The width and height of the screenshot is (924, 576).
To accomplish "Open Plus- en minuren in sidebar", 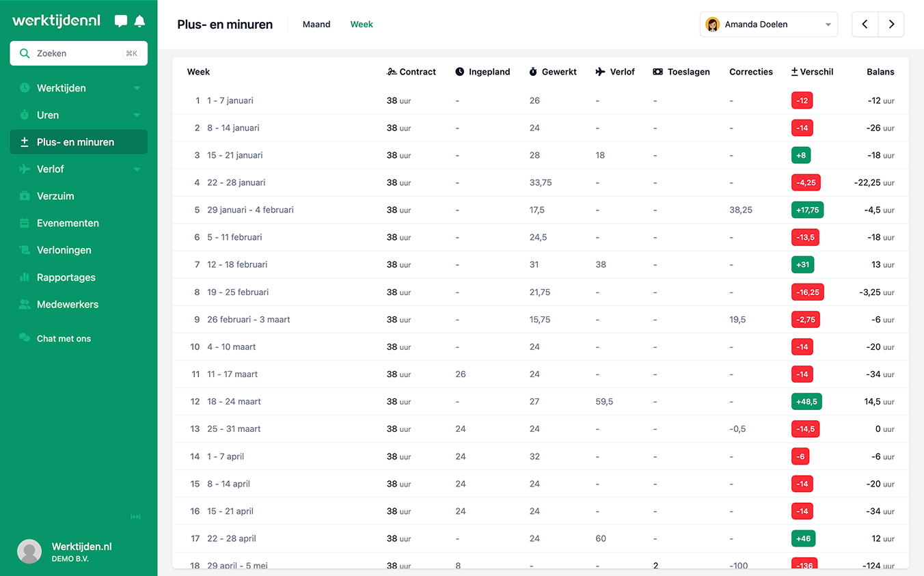I will pyautogui.click(x=79, y=142).
